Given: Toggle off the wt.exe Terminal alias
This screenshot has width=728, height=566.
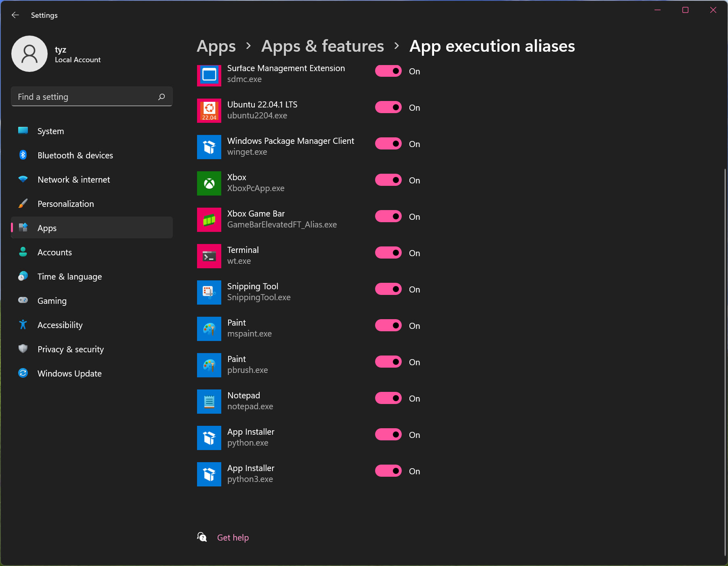Looking at the screenshot, I should click(388, 252).
